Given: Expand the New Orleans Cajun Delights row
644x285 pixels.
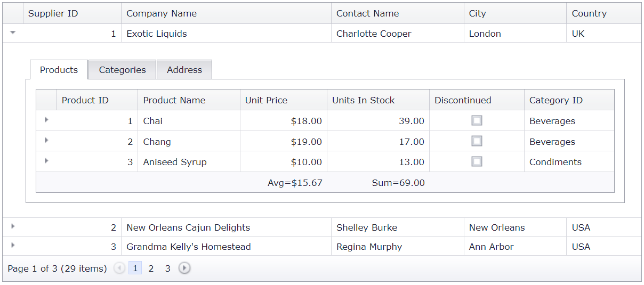Looking at the screenshot, I should [x=13, y=226].
